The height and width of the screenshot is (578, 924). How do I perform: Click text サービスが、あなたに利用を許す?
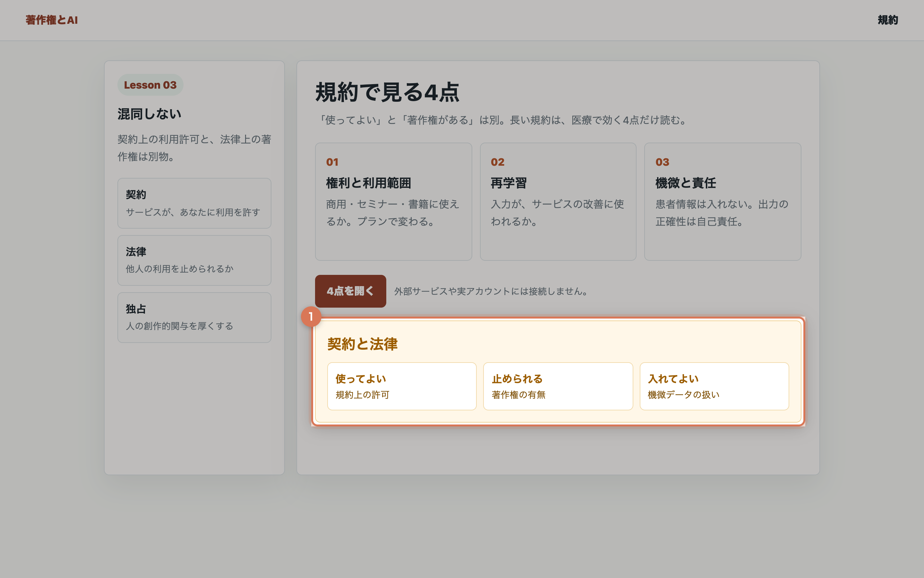[x=193, y=212]
